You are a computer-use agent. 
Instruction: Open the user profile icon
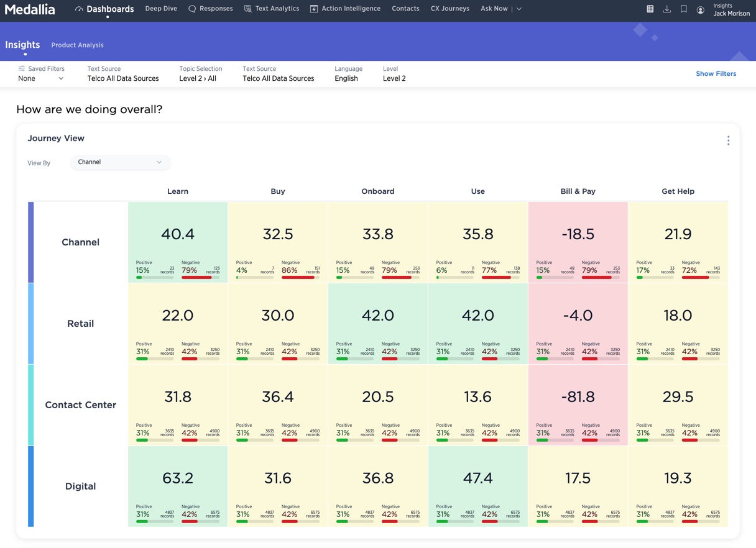coord(700,10)
